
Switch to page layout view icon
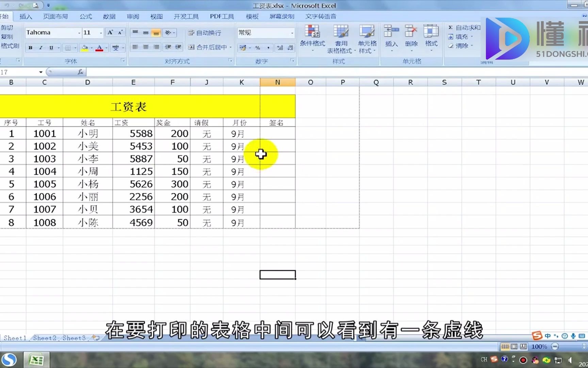pyautogui.click(x=514, y=347)
